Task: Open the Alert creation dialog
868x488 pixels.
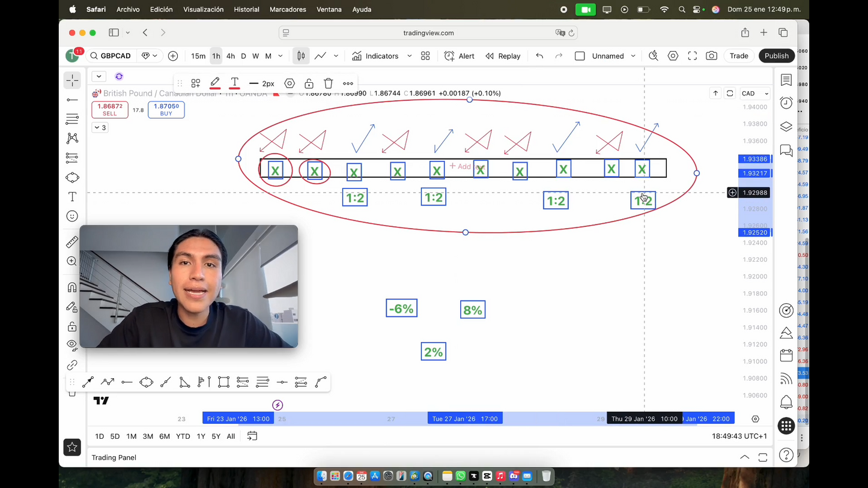Action: pos(460,56)
